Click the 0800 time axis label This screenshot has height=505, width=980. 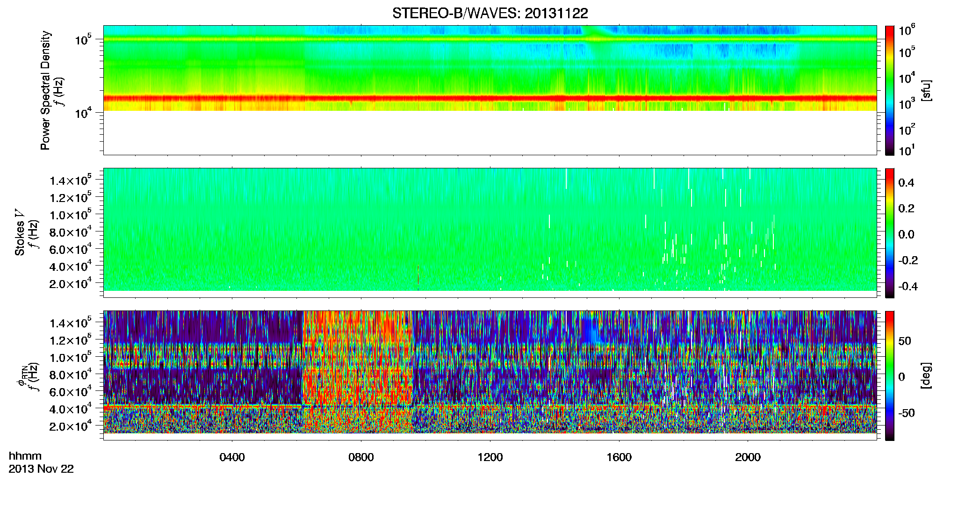point(361,457)
